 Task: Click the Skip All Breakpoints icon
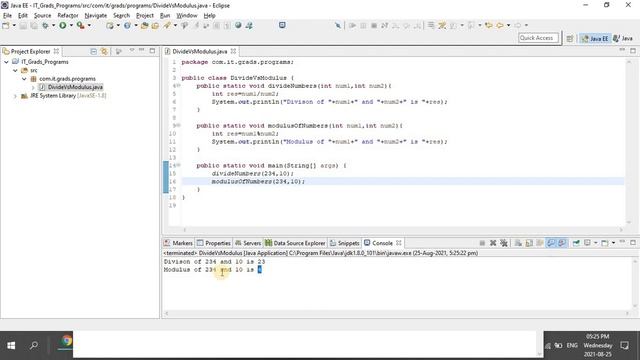(x=338, y=25)
